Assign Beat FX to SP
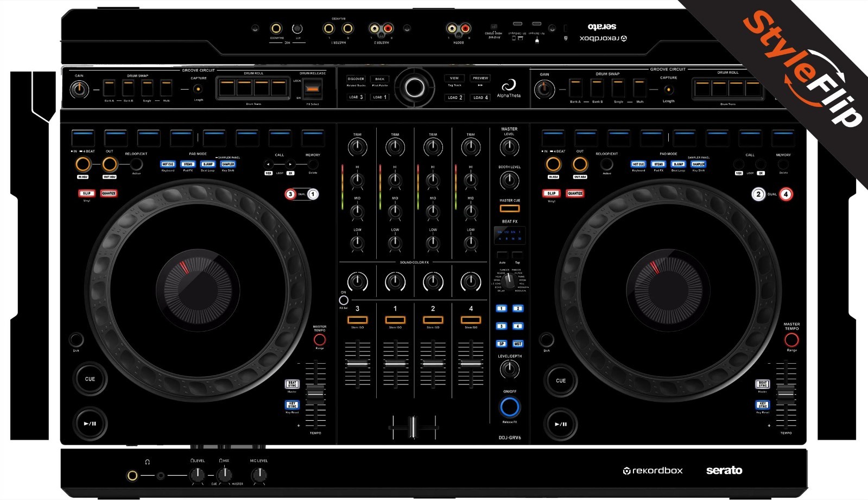 (x=501, y=344)
